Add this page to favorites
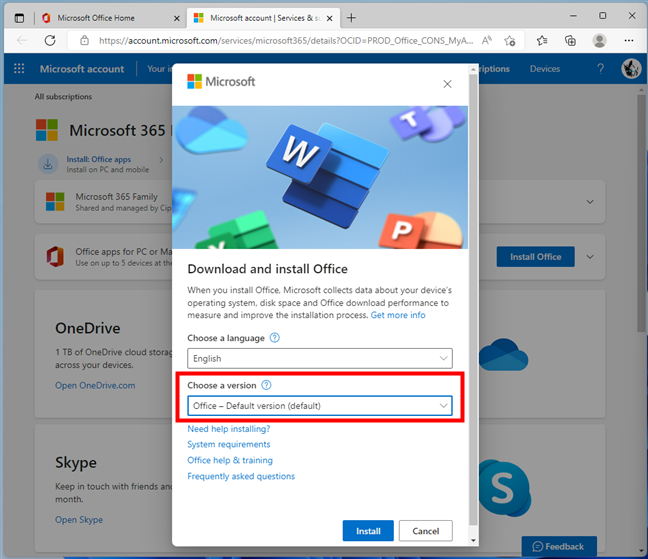Screen dimensions: 648x559 click(510, 40)
